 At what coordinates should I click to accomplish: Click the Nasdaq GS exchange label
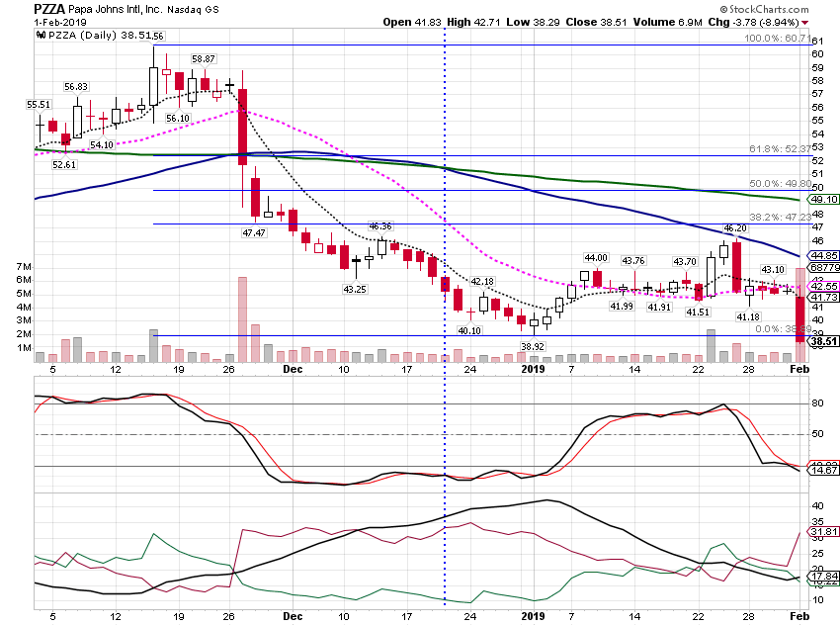point(193,10)
